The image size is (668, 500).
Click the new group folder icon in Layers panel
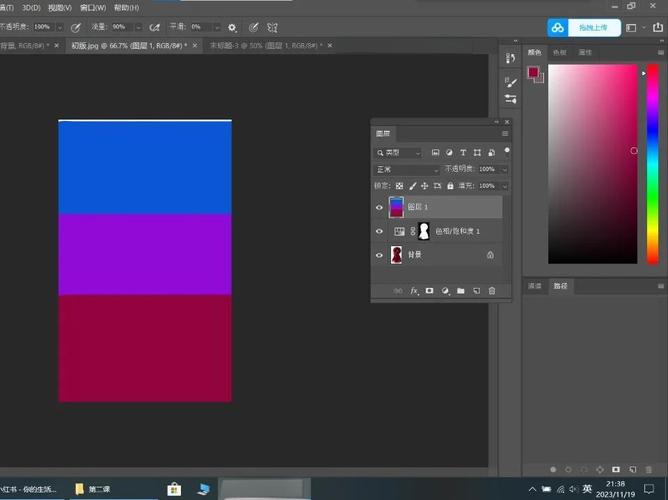461,291
